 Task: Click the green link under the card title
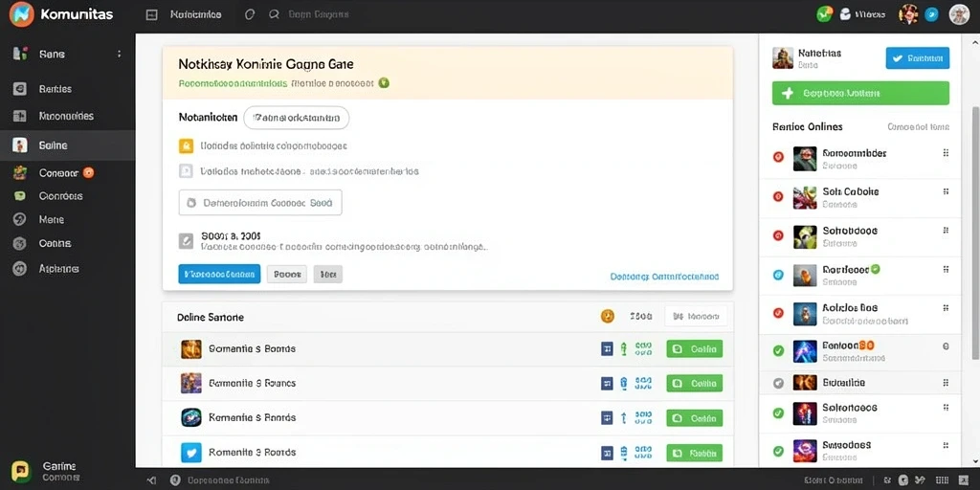point(233,82)
